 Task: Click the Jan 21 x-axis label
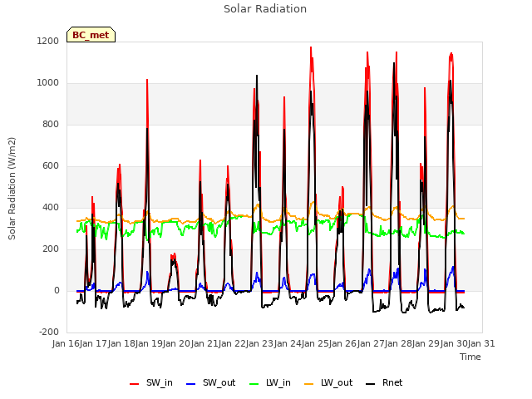click(204, 343)
